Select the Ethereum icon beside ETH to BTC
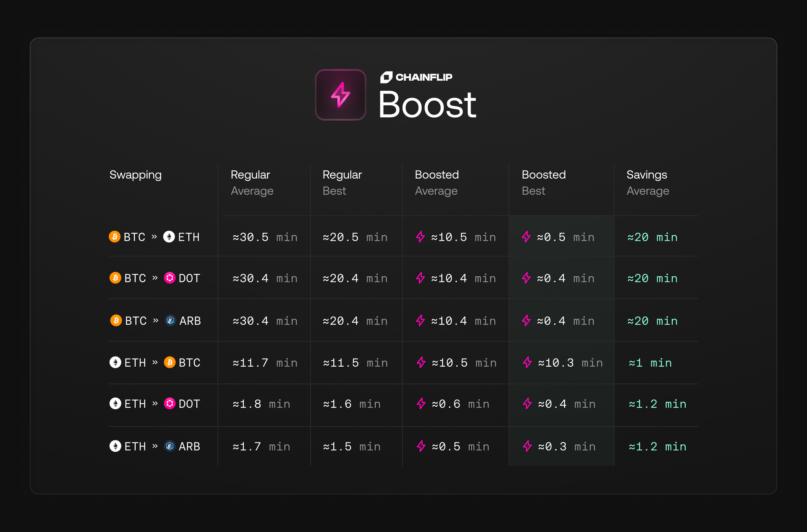 [x=115, y=363]
